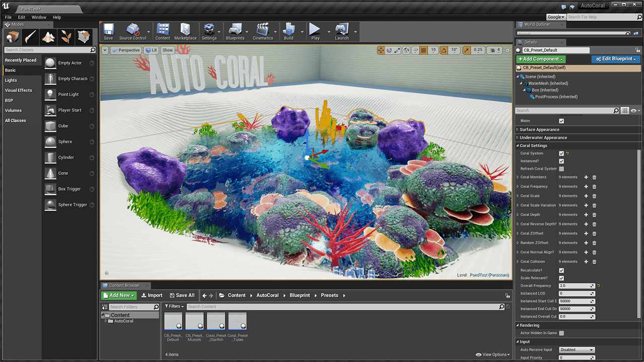Open the Help menu
The width and height of the screenshot is (644, 362).
pos(57,17)
